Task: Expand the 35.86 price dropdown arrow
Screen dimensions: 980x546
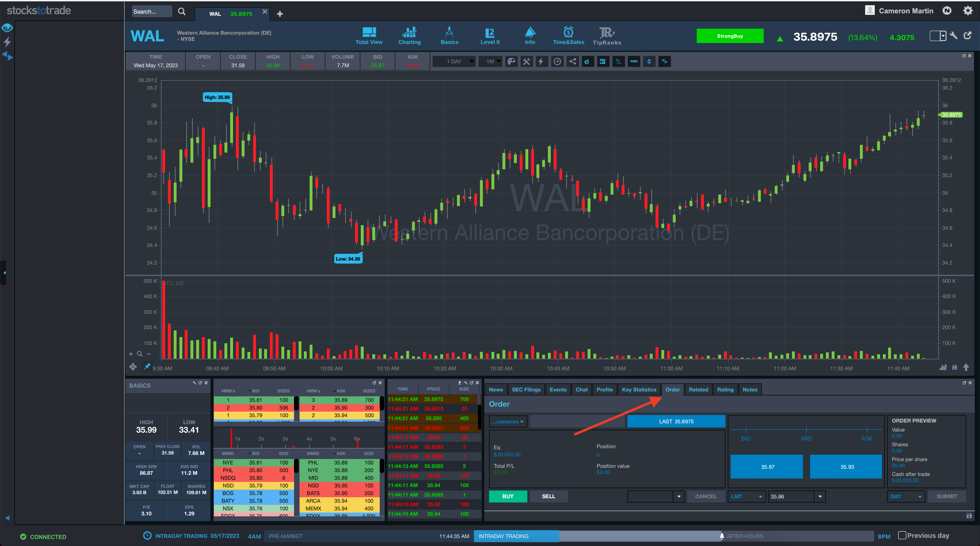Action: (x=820, y=497)
